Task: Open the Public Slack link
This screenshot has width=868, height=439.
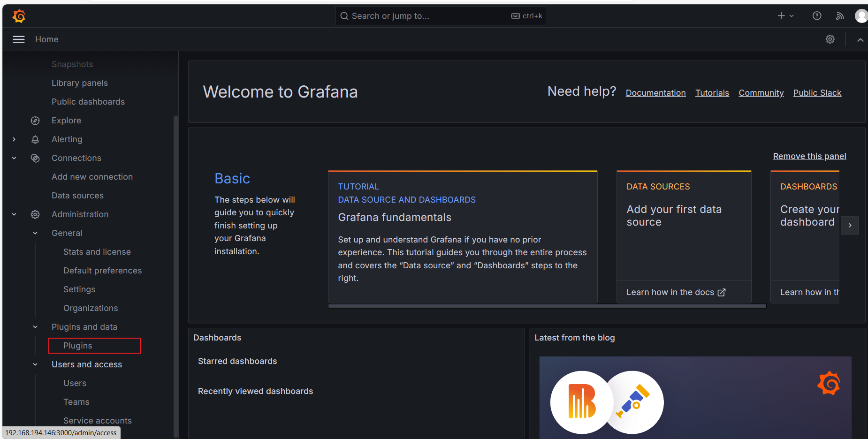Action: point(817,93)
